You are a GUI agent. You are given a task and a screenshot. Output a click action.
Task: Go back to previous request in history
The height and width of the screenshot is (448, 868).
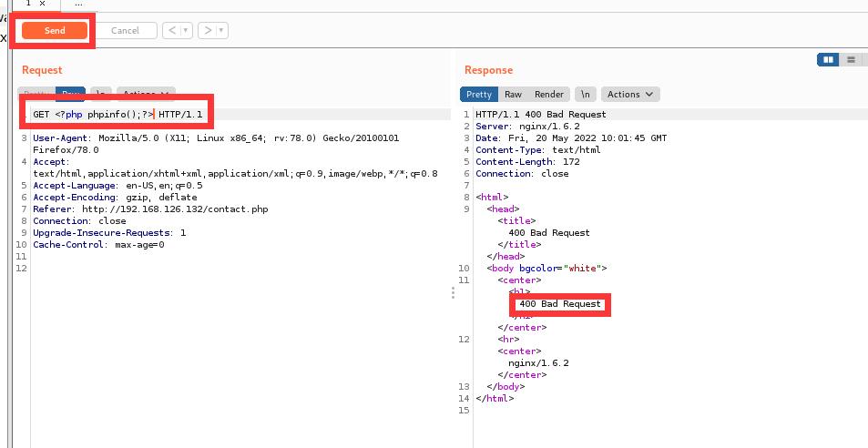click(x=172, y=31)
